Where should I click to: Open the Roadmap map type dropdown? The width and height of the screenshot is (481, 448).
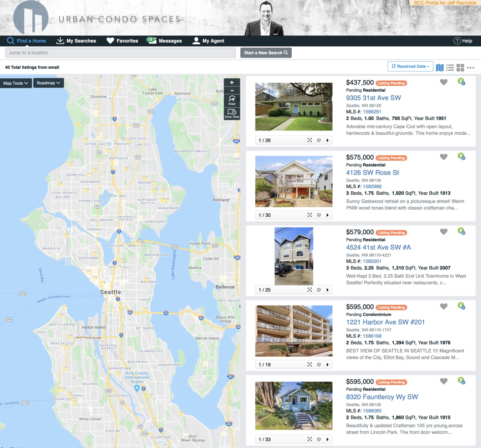(x=48, y=83)
